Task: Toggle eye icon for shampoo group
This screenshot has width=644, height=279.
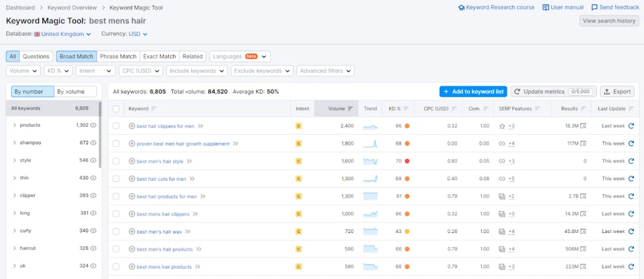Action: 93,143
